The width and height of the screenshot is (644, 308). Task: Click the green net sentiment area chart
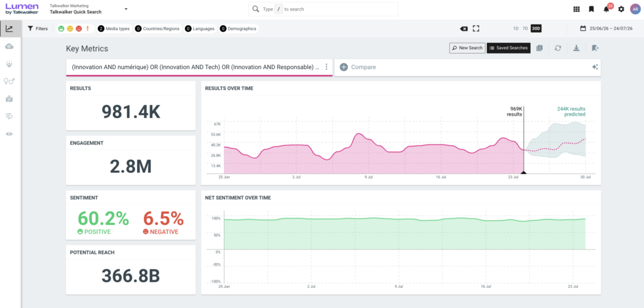point(404,234)
